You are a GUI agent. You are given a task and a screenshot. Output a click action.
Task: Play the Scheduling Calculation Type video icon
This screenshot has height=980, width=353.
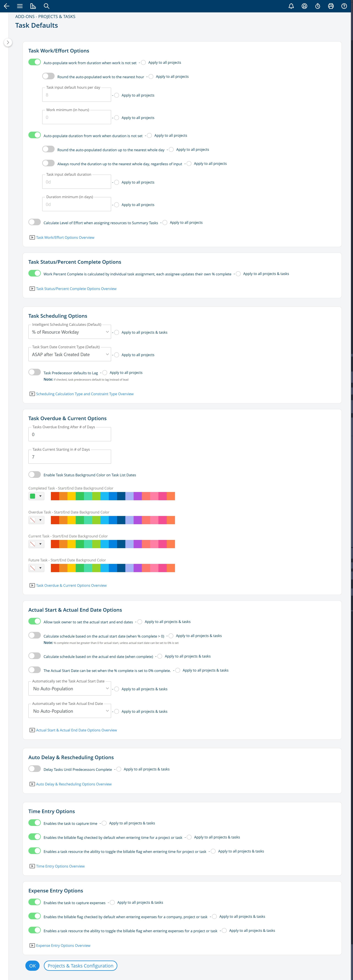click(32, 394)
